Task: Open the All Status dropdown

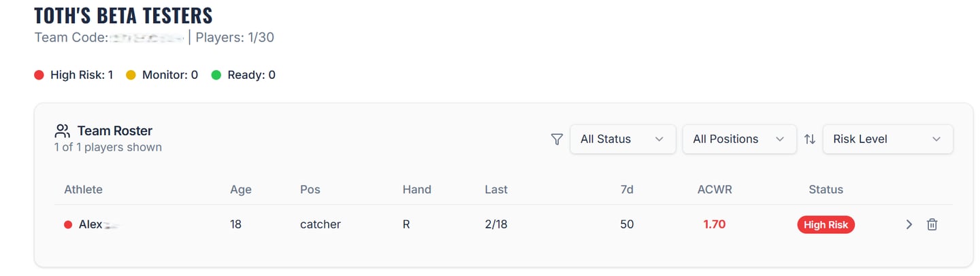Action: point(622,139)
